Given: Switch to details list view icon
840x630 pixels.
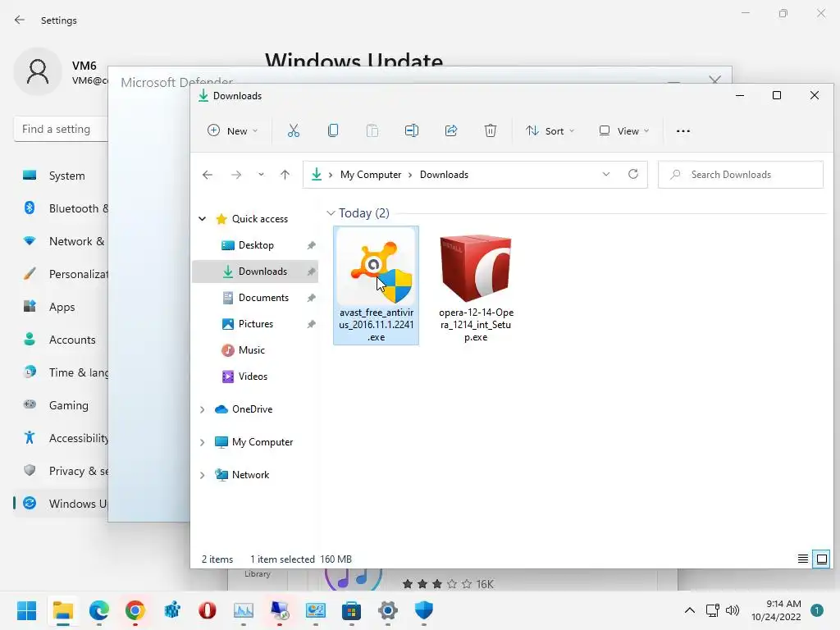Looking at the screenshot, I should pyautogui.click(x=802, y=559).
